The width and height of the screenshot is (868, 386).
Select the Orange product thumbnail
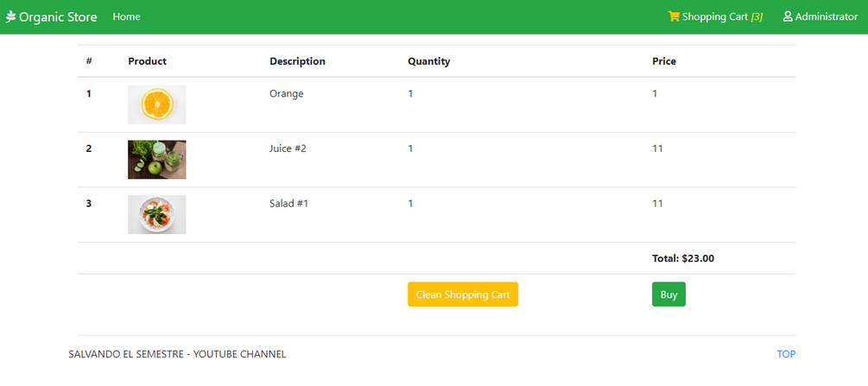point(156,104)
